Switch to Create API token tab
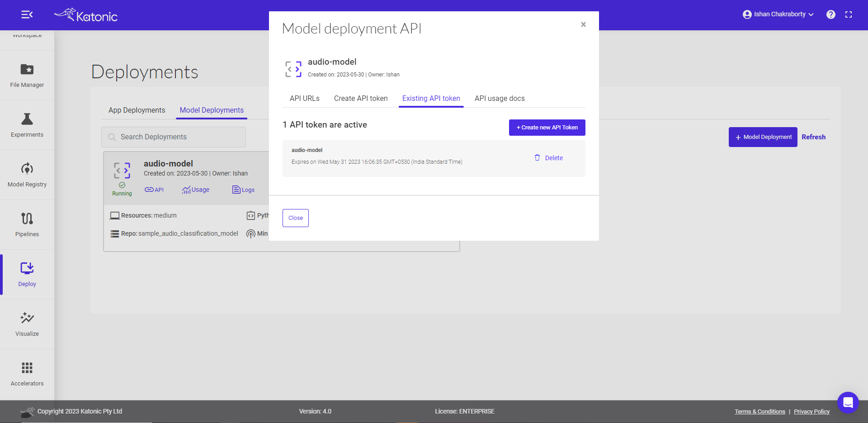 pyautogui.click(x=361, y=98)
